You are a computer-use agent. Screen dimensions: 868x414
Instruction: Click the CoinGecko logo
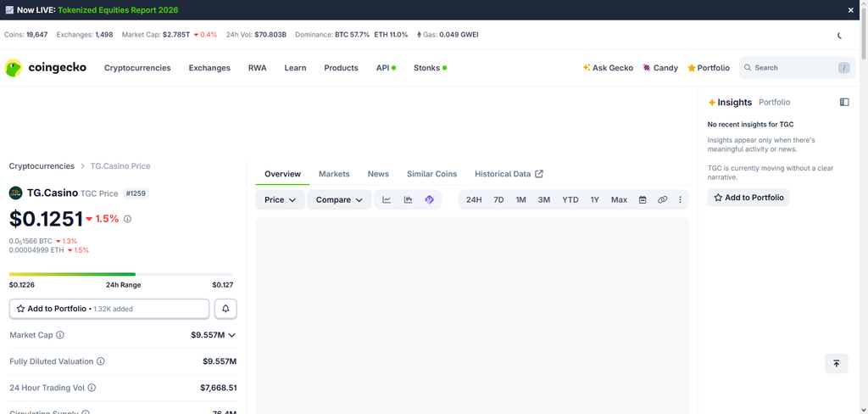46,68
